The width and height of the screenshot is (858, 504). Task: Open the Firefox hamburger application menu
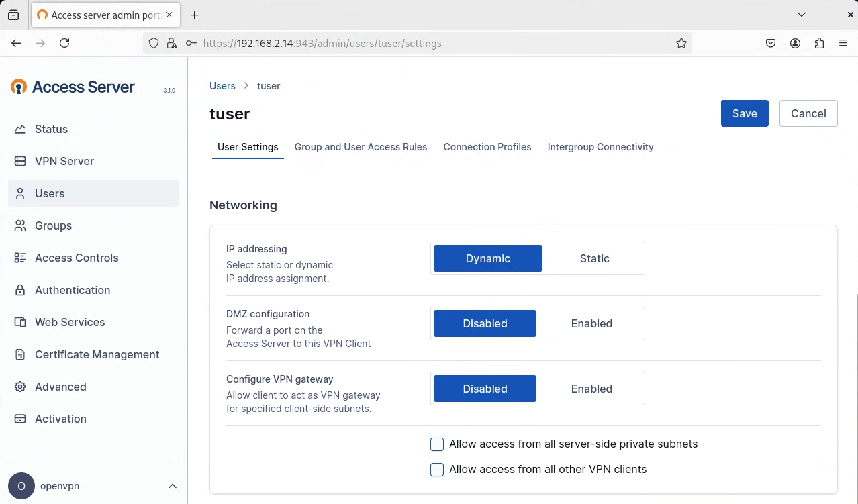pyautogui.click(x=843, y=43)
